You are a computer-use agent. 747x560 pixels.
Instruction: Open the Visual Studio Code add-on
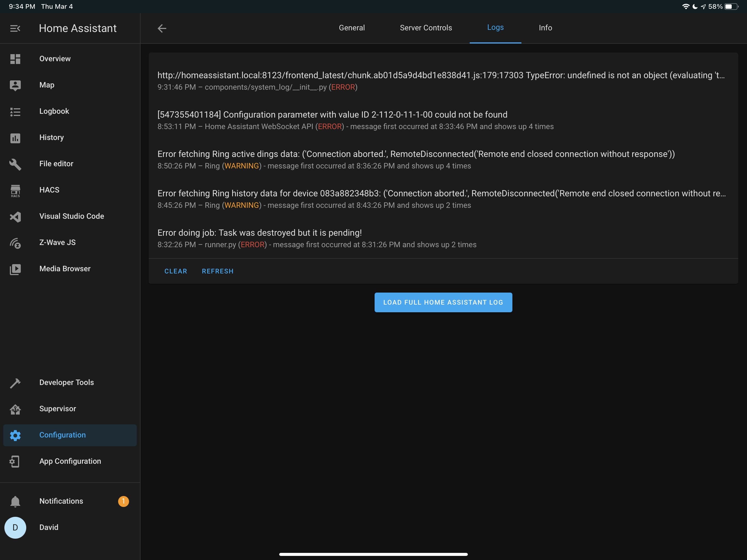[x=72, y=216]
